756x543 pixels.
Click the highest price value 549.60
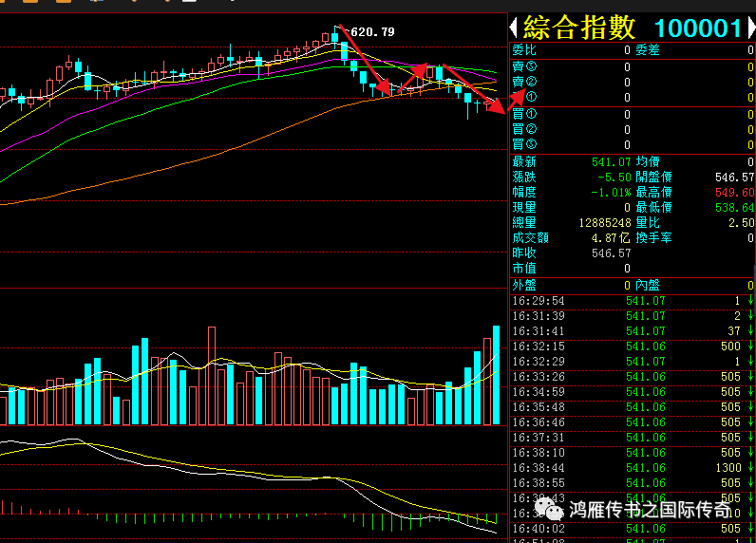pyautogui.click(x=735, y=193)
